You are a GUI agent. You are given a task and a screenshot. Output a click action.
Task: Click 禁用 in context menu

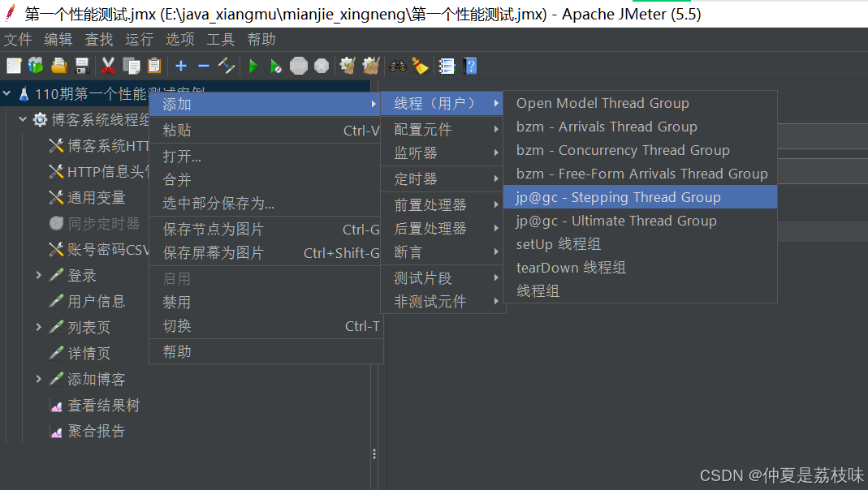click(x=266, y=303)
